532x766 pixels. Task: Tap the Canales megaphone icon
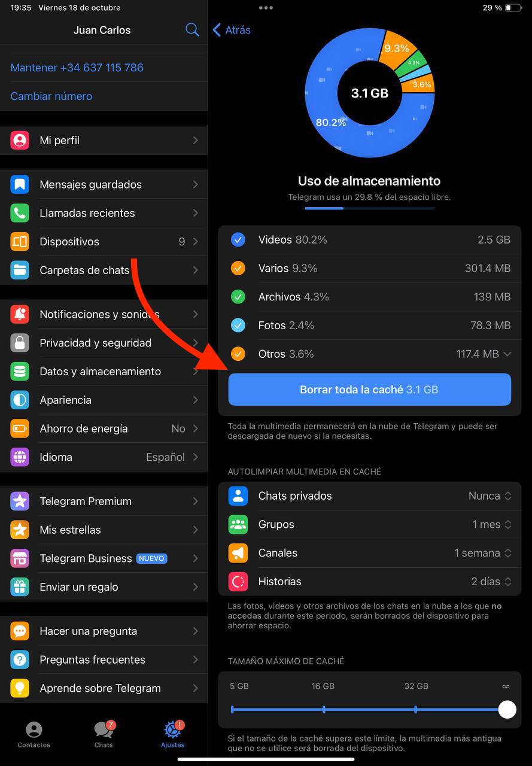click(x=238, y=553)
